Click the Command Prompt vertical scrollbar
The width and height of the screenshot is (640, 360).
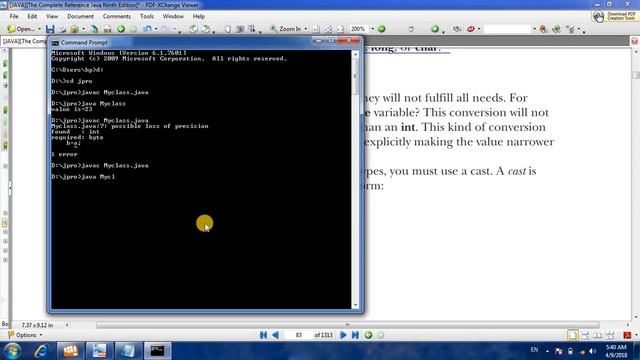pos(355,180)
